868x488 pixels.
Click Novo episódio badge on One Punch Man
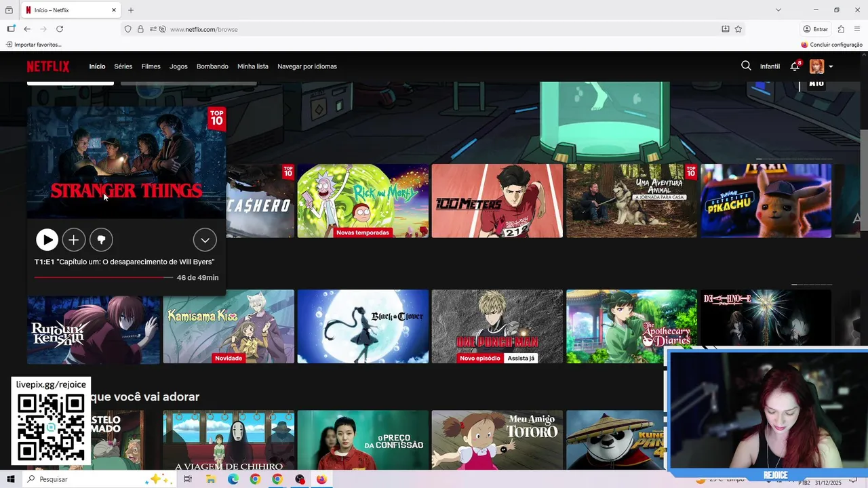point(480,358)
